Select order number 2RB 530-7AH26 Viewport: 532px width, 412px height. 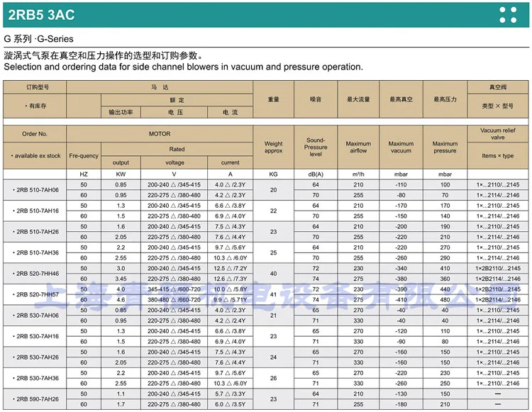coord(35,357)
